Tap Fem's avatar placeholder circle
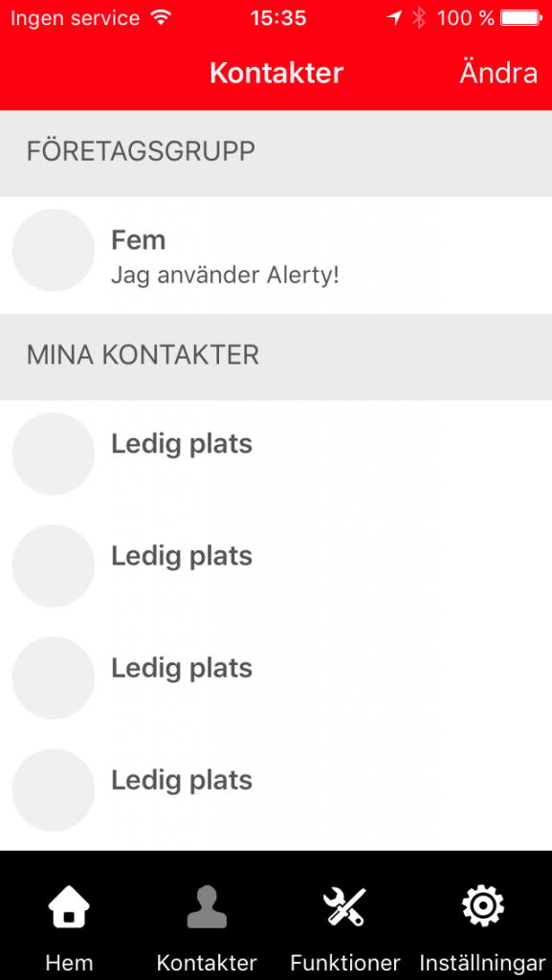Image resolution: width=552 pixels, height=980 pixels. tap(53, 250)
